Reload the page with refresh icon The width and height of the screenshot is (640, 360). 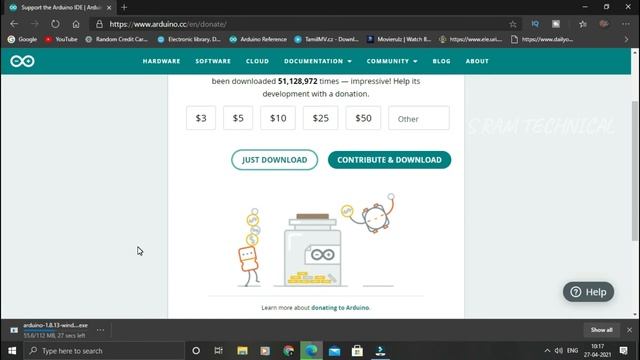[55, 24]
